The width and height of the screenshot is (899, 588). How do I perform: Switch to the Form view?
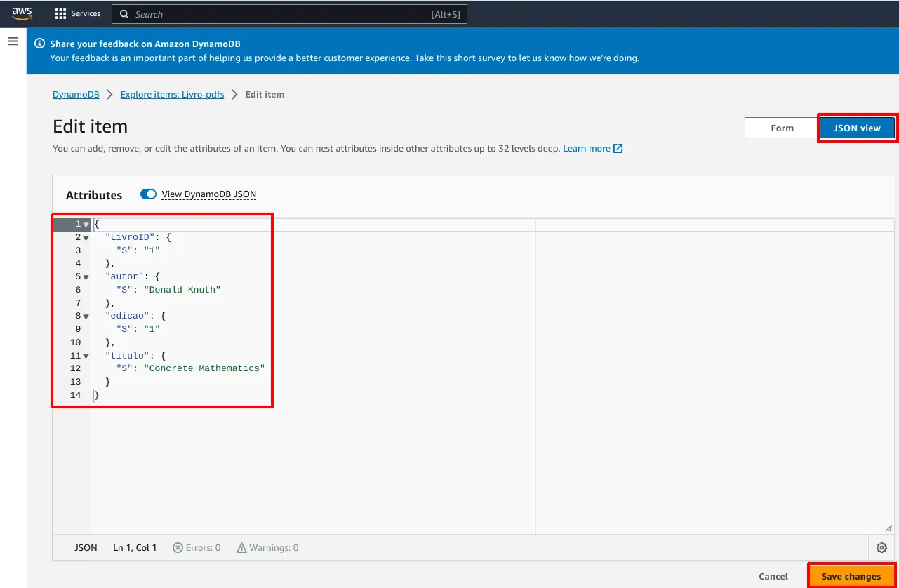click(x=782, y=128)
